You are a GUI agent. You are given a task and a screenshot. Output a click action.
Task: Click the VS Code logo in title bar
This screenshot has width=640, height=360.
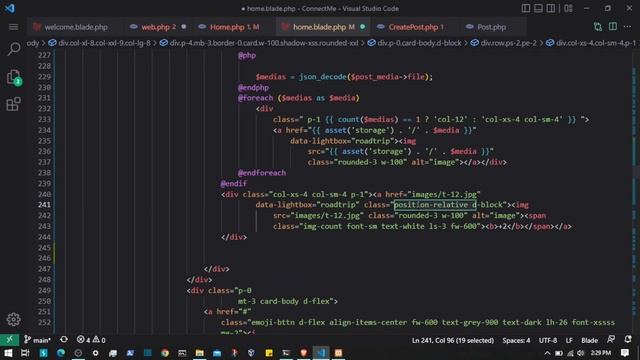(x=9, y=8)
